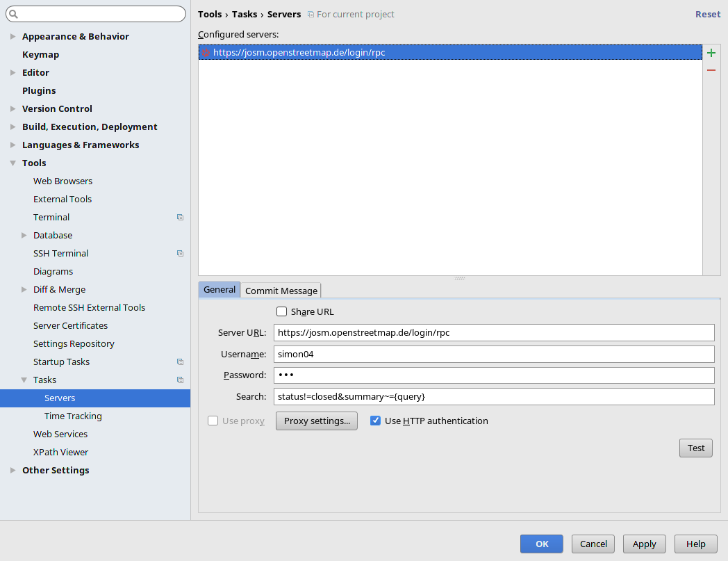The image size is (728, 561).
Task: Switch to the Commit Message tab
Action: pos(281,291)
